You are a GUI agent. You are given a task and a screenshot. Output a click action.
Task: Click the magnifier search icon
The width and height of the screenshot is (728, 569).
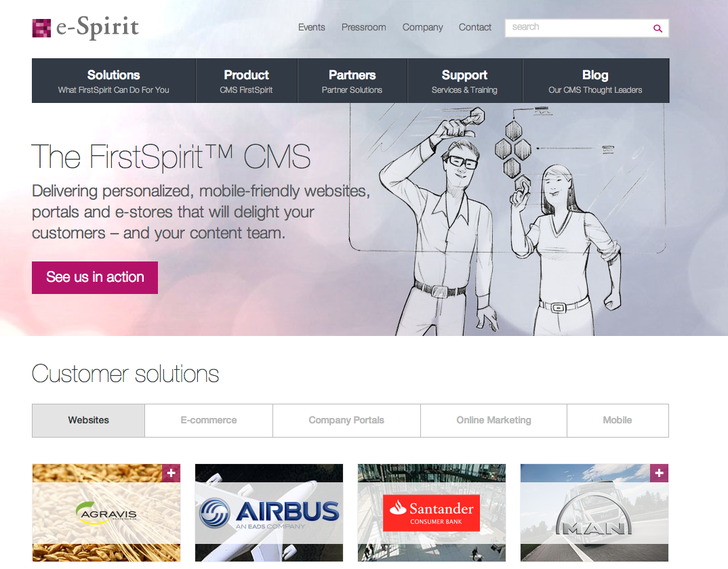(658, 28)
